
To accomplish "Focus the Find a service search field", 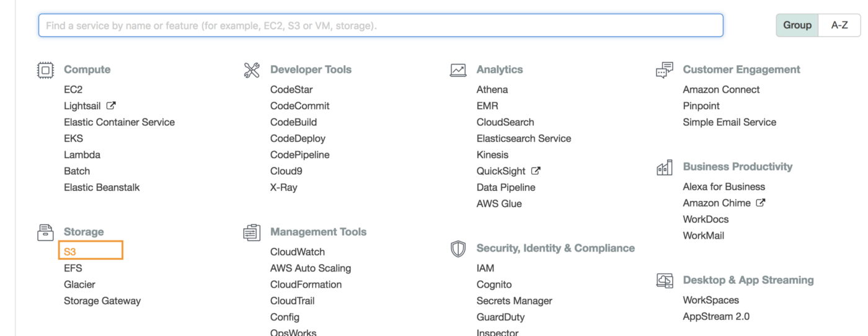I will (x=381, y=25).
